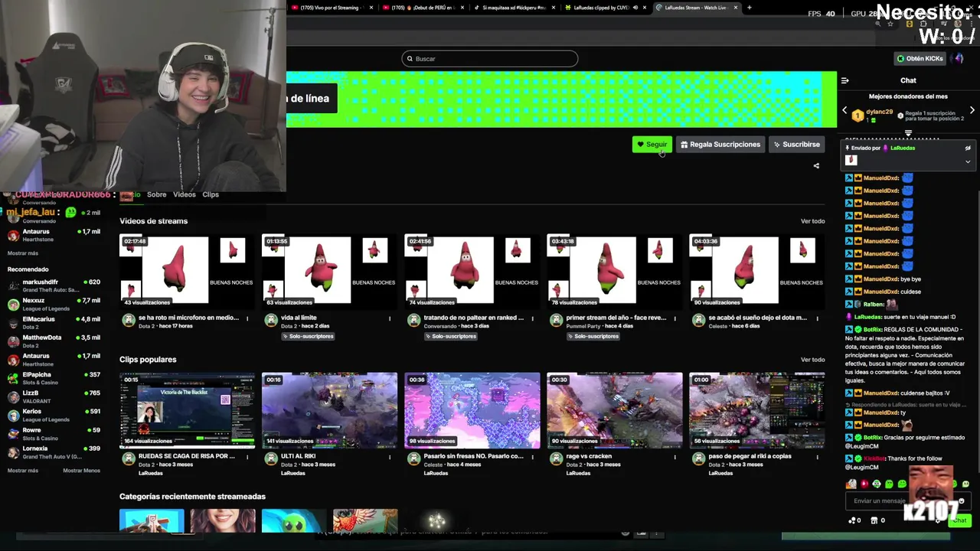
Task: Open options menu for 'ULTI AL RIKI' clip
Action: click(x=390, y=457)
